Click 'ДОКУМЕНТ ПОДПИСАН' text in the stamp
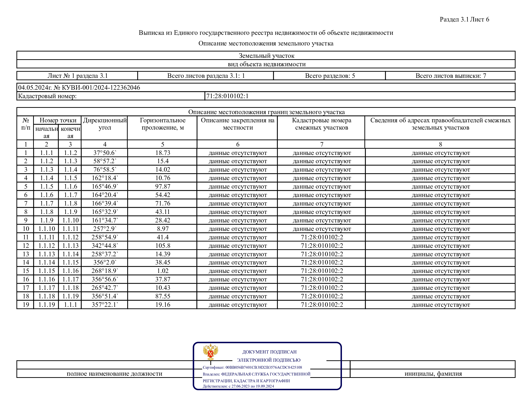This screenshot has width=532, height=411. coord(269,352)
